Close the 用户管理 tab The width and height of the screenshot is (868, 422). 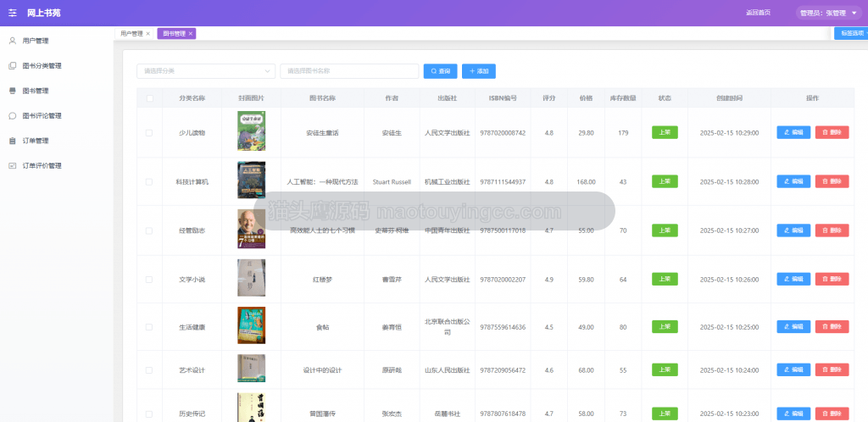(147, 34)
